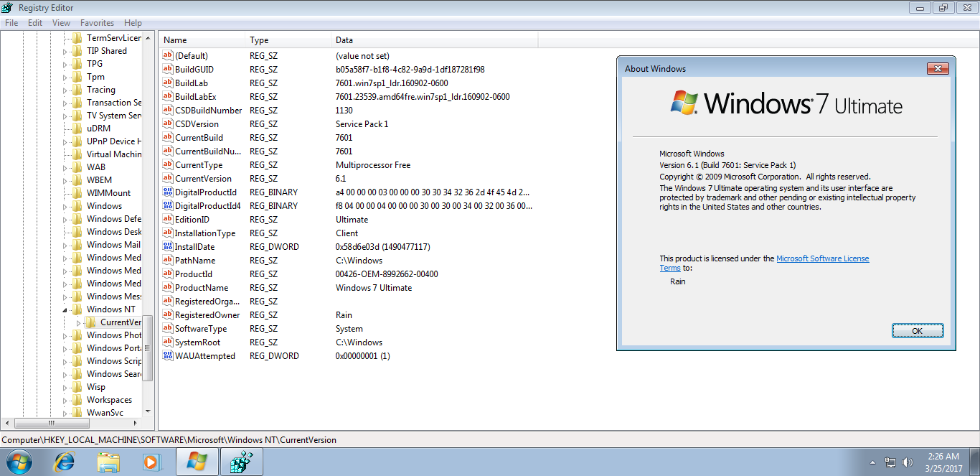Viewport: 980px width, 476px height.
Task: Click the tree pane scroll down arrow
Action: 148,411
